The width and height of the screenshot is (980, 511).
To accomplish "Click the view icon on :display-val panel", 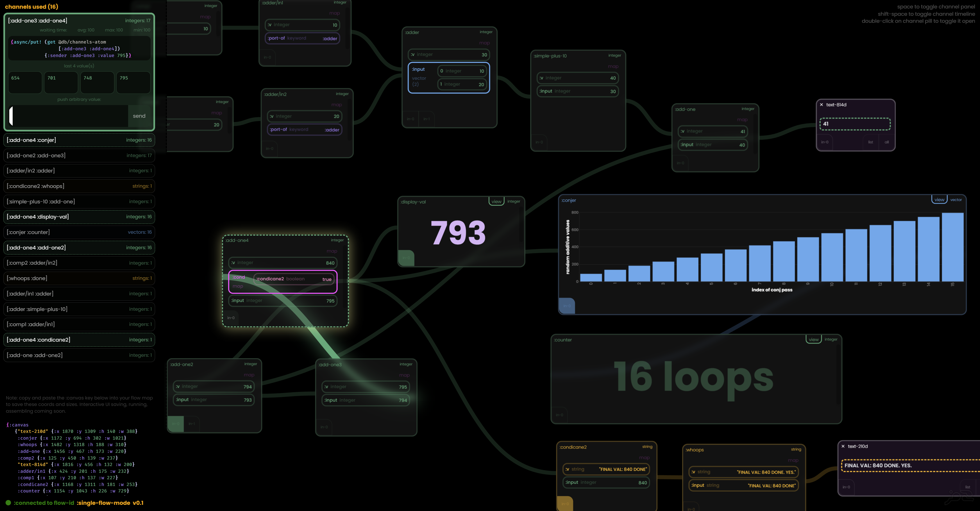I will (x=495, y=201).
